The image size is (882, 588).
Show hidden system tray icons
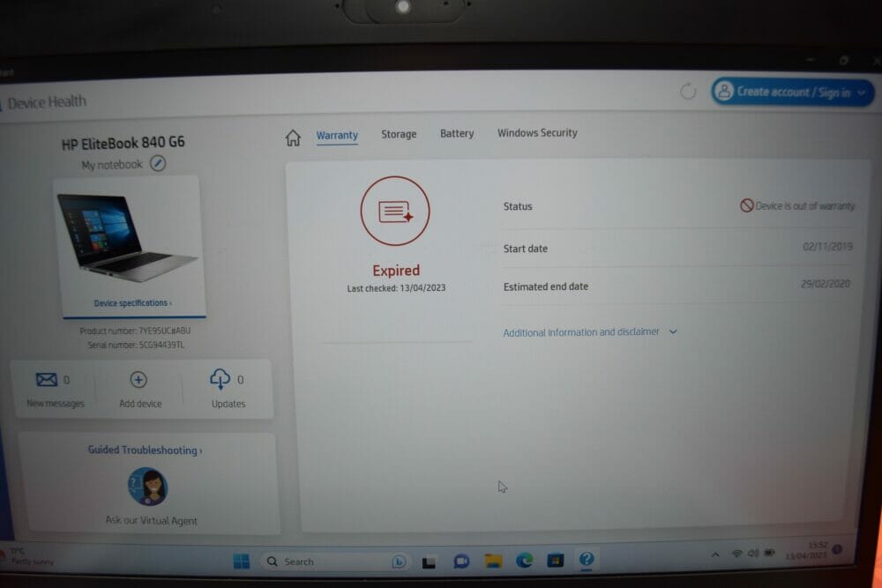(x=715, y=555)
